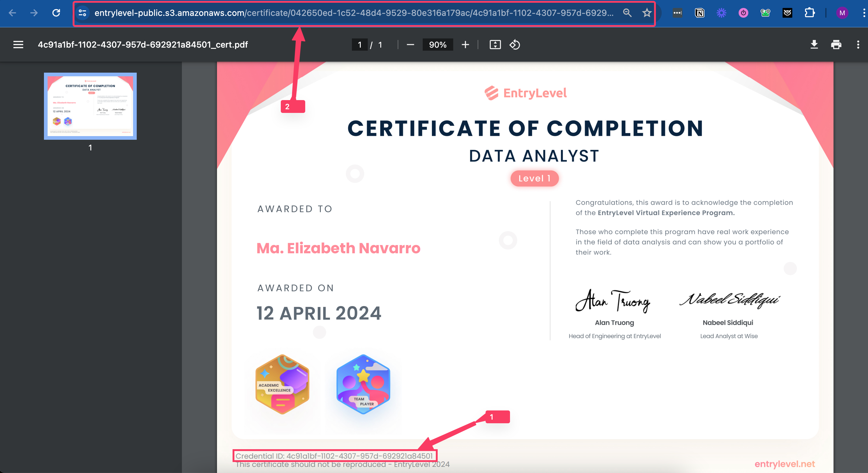
Task: Click the Academic Excellence hexagon badge
Action: (282, 384)
